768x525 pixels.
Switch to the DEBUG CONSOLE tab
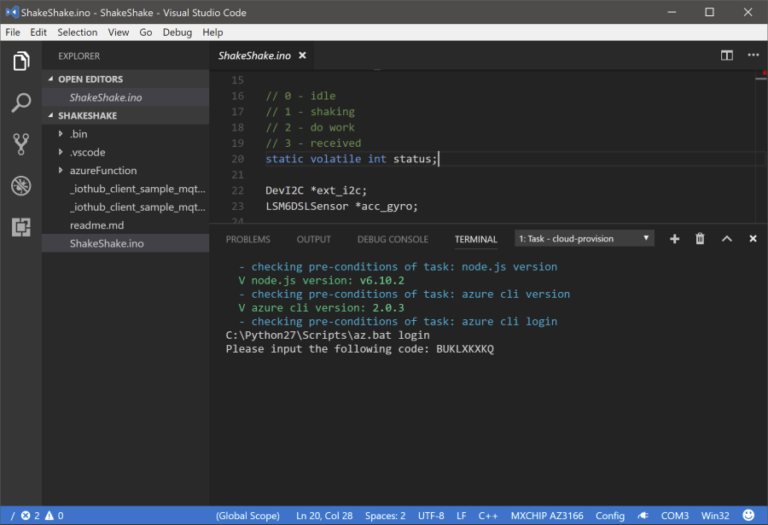click(393, 239)
